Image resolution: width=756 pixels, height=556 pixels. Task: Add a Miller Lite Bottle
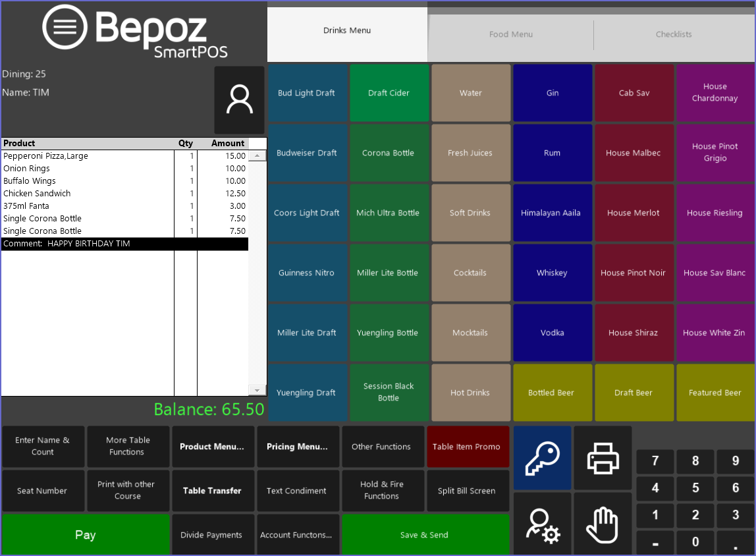click(x=389, y=273)
